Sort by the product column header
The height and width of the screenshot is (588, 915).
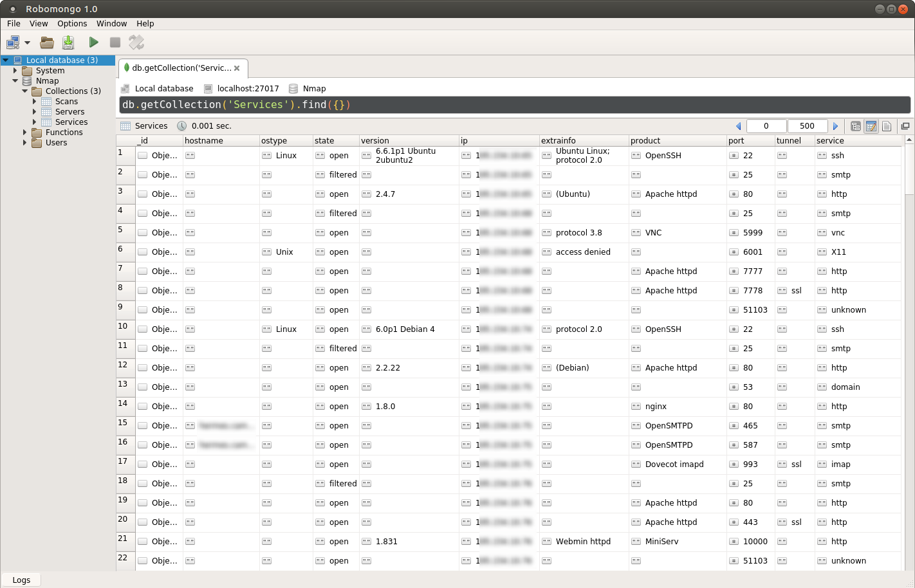678,141
